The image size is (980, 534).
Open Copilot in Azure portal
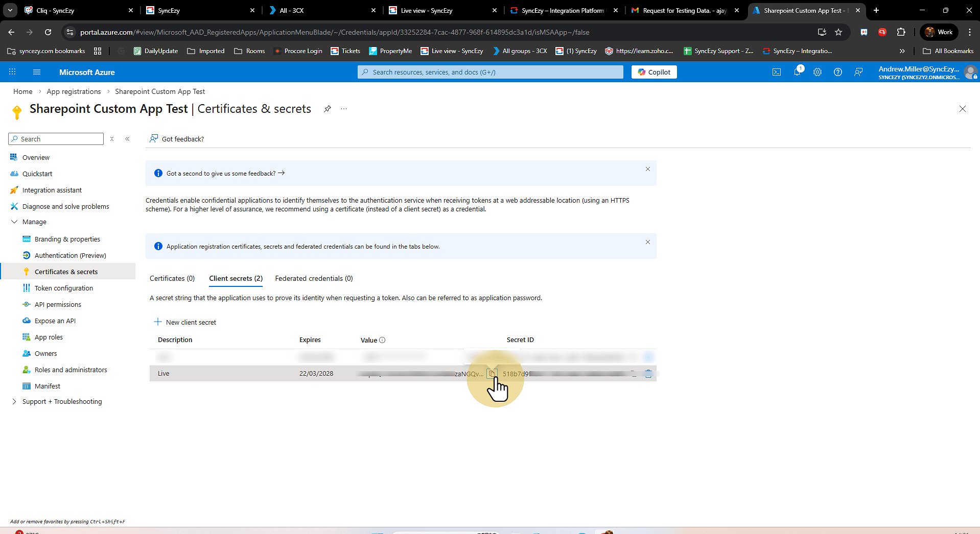(654, 72)
